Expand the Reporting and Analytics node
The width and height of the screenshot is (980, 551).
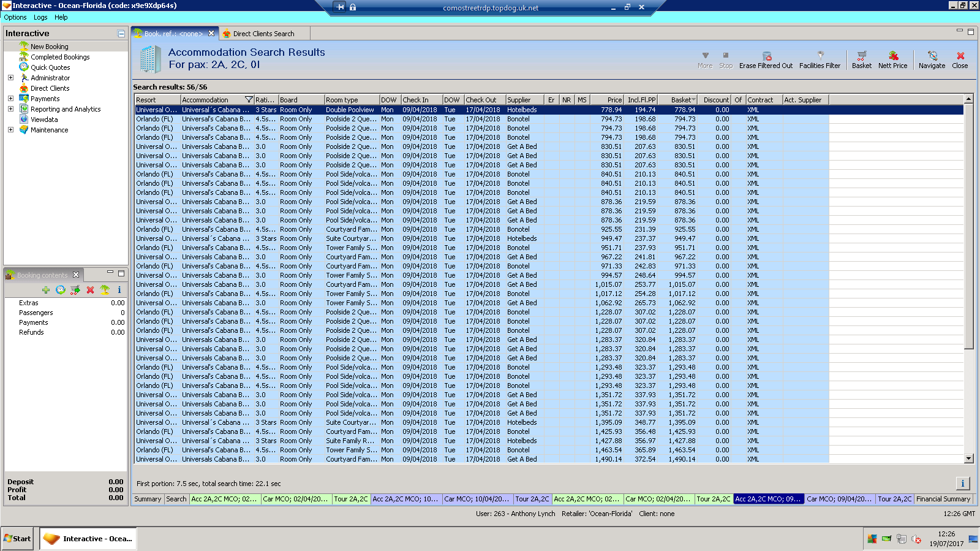click(x=10, y=109)
